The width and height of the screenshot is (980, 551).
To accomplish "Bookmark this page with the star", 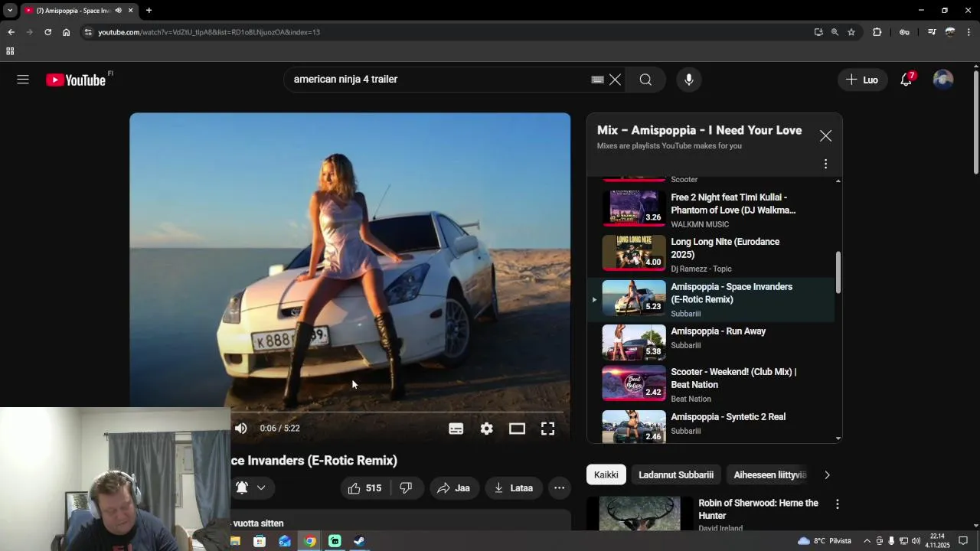I will (851, 32).
